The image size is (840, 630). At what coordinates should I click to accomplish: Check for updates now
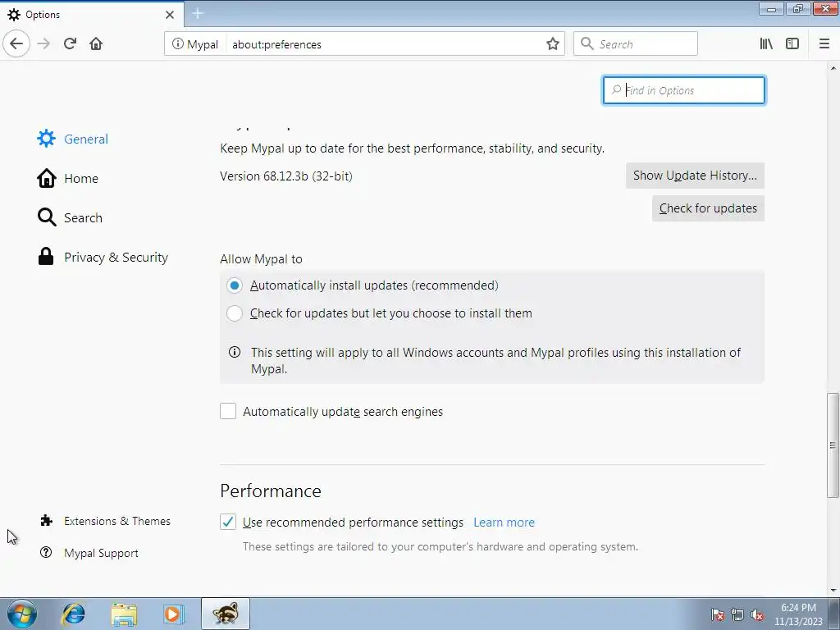pos(708,208)
